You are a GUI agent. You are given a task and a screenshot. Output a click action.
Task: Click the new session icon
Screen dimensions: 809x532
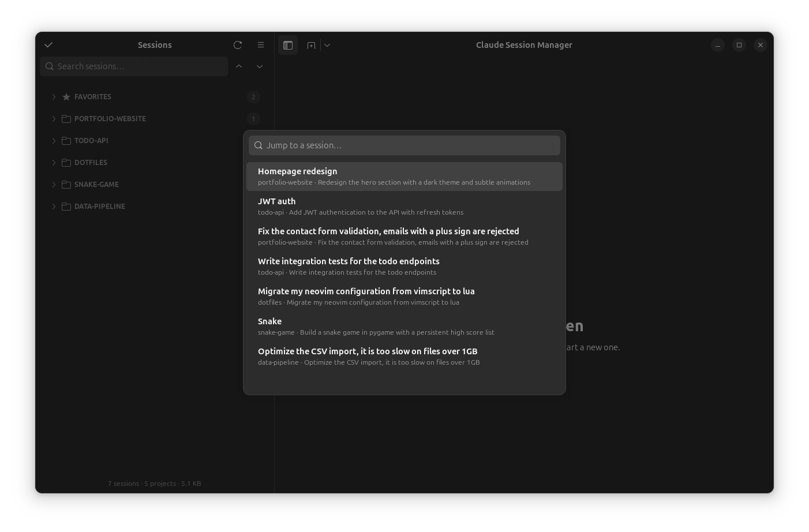click(x=311, y=45)
